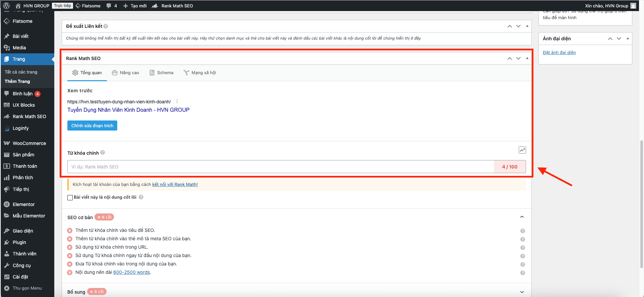The height and width of the screenshot is (297, 644).
Task: Click Tạo mới in admin bar
Action: point(135,6)
